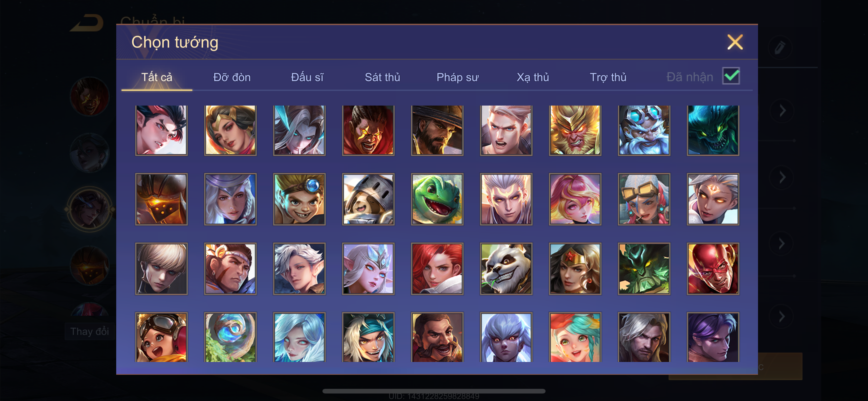Screen dimensions: 868x401
Task: Select the swirling blue orb hero portrait
Action: click(231, 337)
